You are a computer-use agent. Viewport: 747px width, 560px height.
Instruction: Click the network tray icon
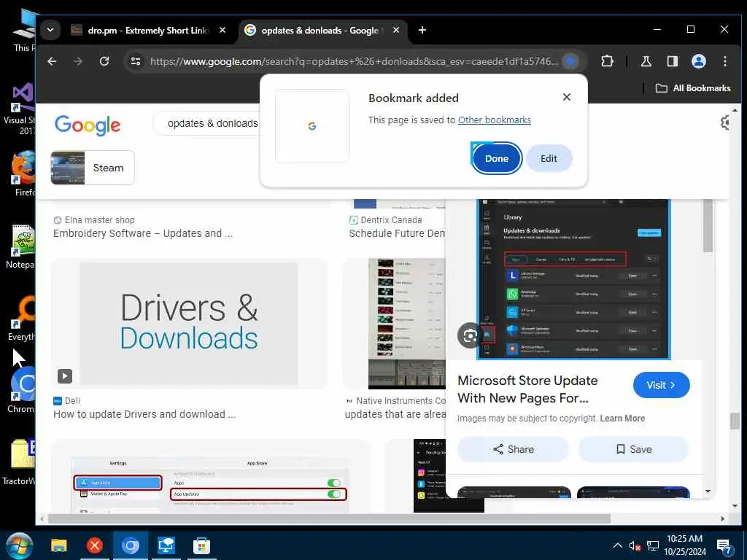(x=653, y=545)
